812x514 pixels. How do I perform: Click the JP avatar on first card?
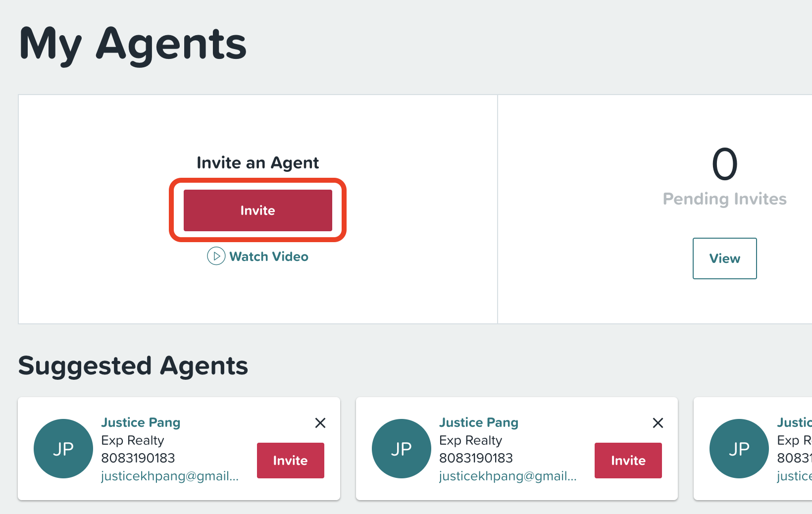point(63,449)
